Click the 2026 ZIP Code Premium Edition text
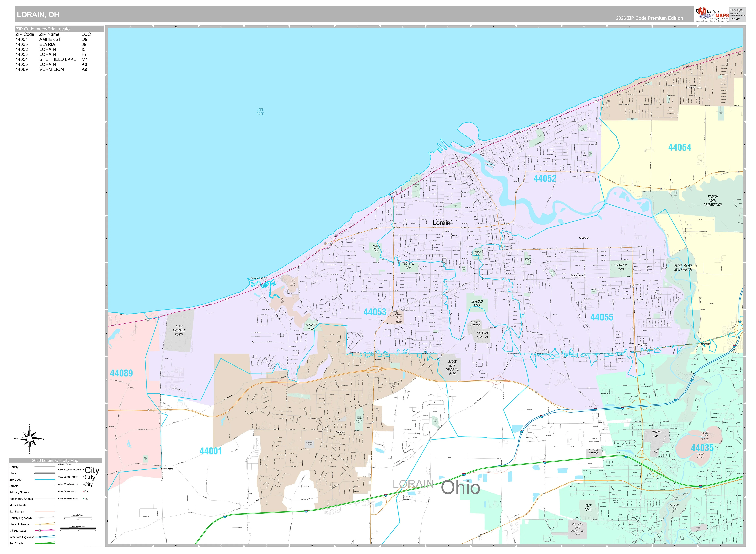This screenshot has width=756, height=554. pos(649,18)
